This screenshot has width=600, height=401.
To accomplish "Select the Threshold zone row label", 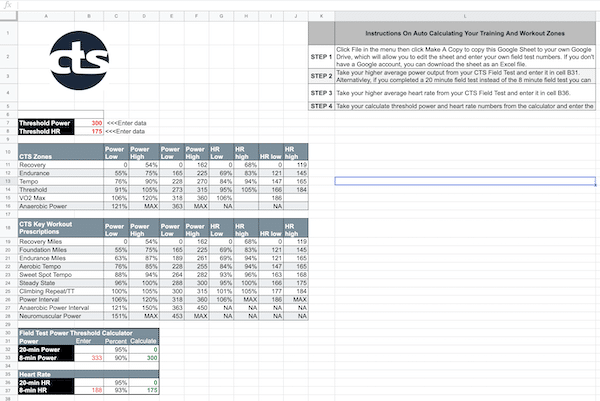I will coord(60,189).
